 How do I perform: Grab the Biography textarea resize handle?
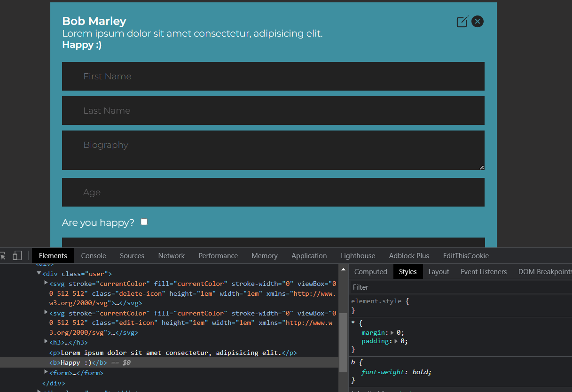(x=482, y=167)
